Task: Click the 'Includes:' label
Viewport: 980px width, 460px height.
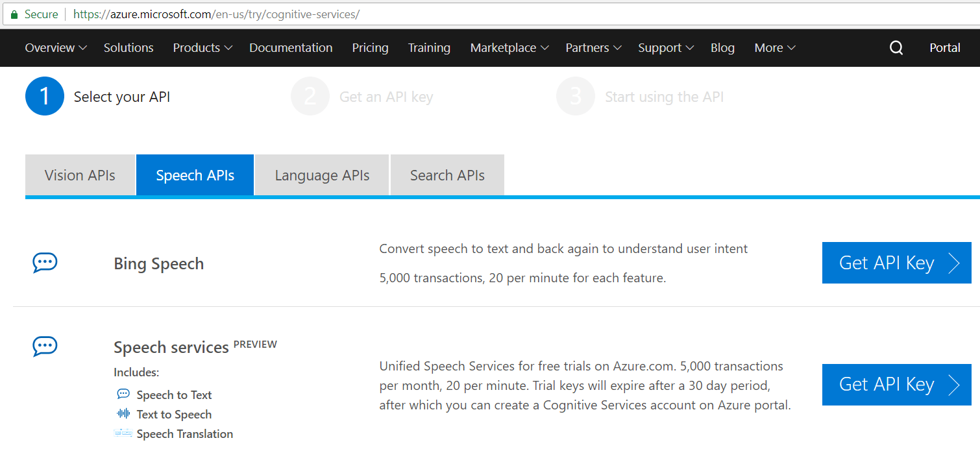Action: pyautogui.click(x=136, y=372)
